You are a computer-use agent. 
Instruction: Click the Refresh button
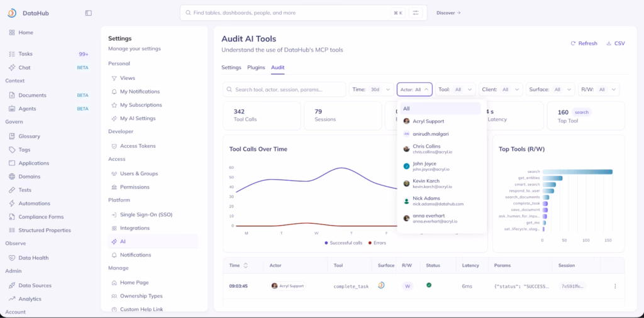point(584,43)
